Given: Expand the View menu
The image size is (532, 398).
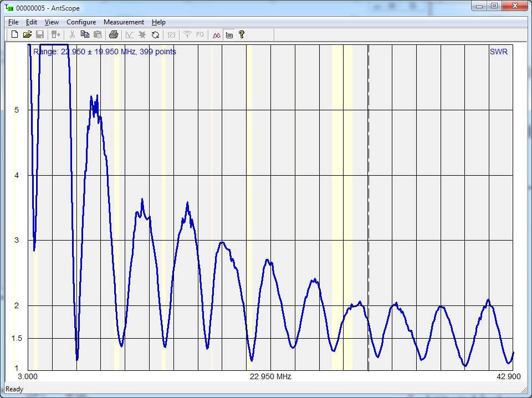Looking at the screenshot, I should [52, 22].
